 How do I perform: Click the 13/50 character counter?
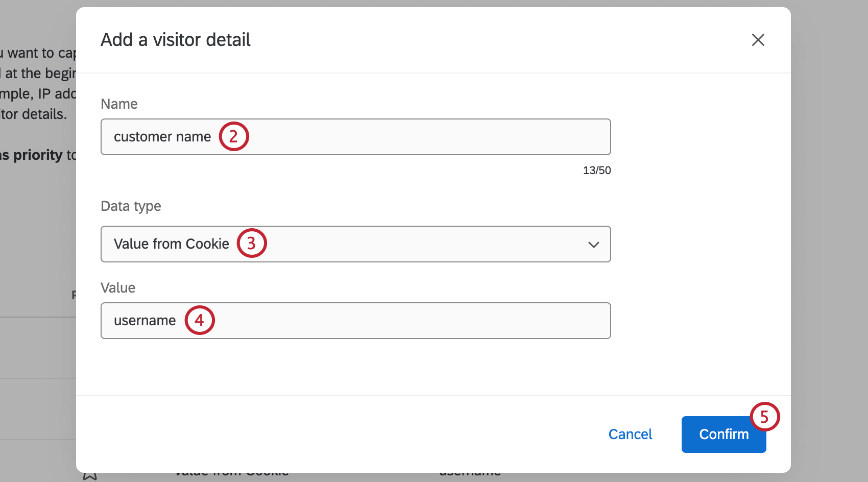tap(596, 170)
